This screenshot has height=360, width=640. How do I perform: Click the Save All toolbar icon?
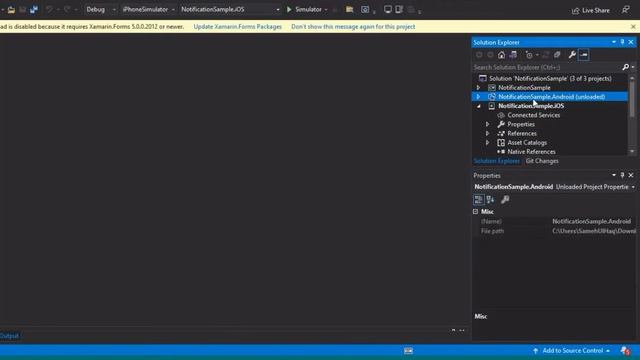point(34,9)
